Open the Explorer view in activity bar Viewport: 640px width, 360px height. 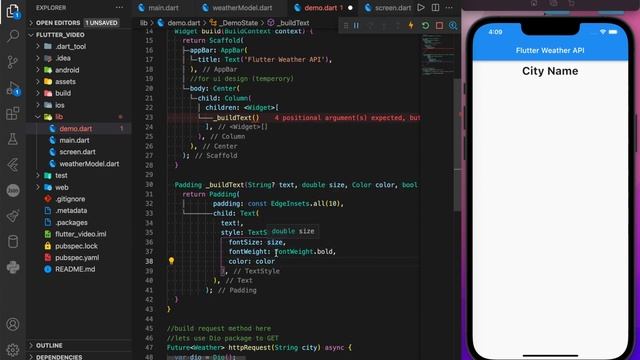coord(13,11)
